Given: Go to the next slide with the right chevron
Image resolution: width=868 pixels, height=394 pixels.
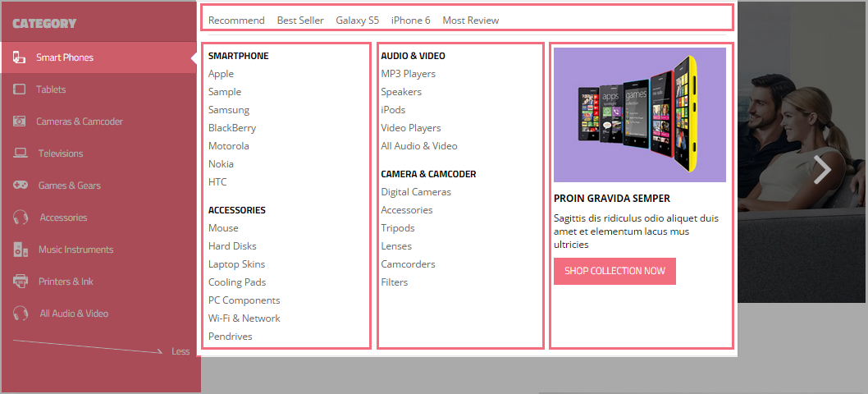Looking at the screenshot, I should click(x=823, y=169).
